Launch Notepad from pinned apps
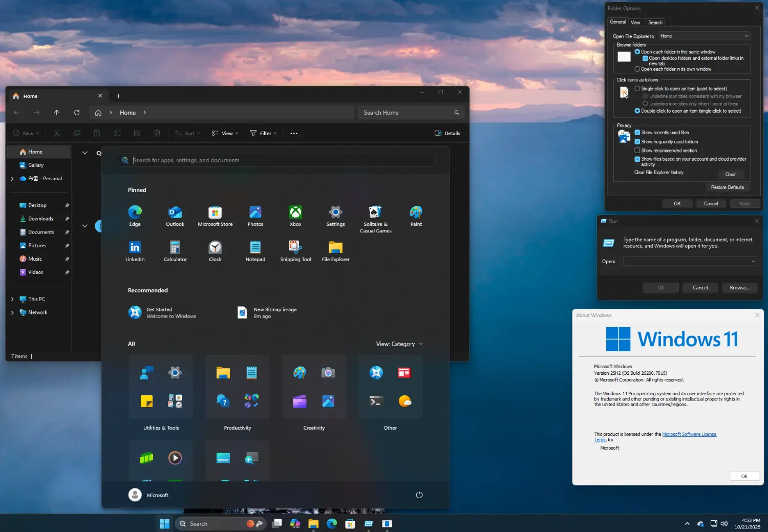The height and width of the screenshot is (532, 768). (255, 251)
